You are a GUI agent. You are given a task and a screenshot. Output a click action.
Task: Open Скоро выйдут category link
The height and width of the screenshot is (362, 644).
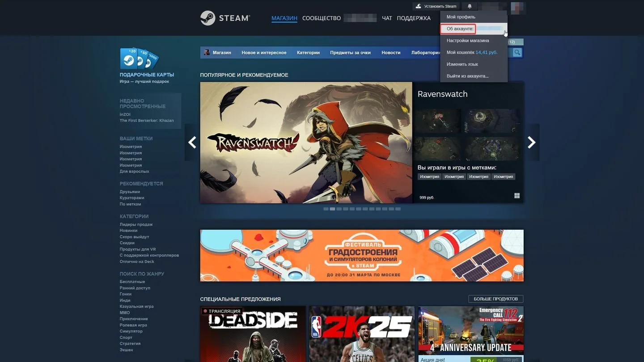(134, 237)
